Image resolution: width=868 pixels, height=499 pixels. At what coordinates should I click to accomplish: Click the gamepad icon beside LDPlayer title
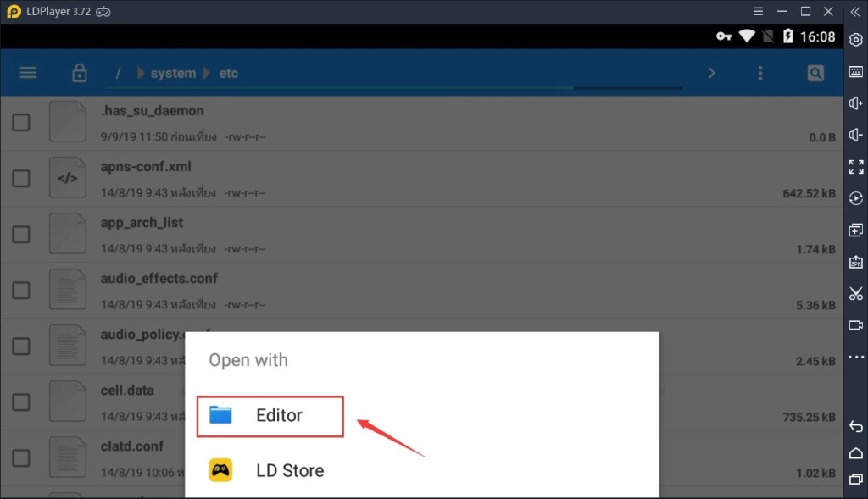(x=103, y=12)
